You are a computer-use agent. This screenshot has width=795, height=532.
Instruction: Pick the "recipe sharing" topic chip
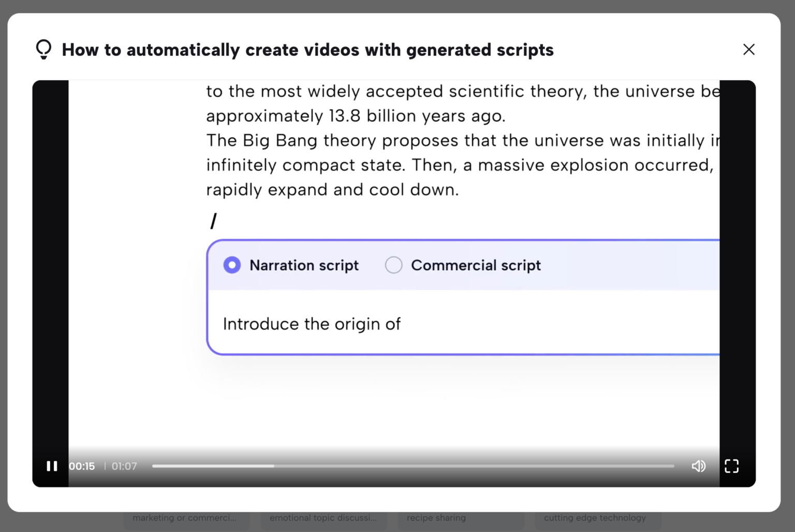point(436,519)
